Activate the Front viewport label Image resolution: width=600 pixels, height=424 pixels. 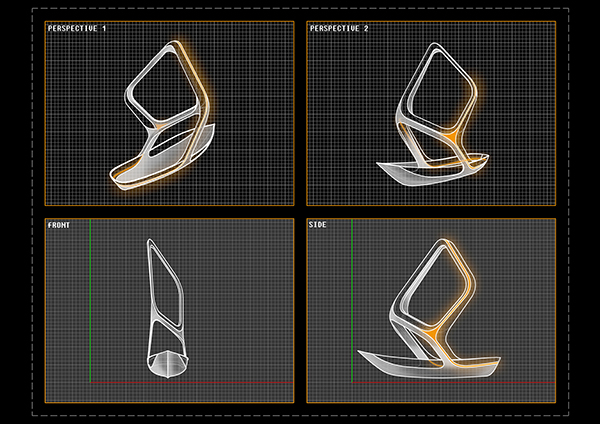click(x=59, y=225)
